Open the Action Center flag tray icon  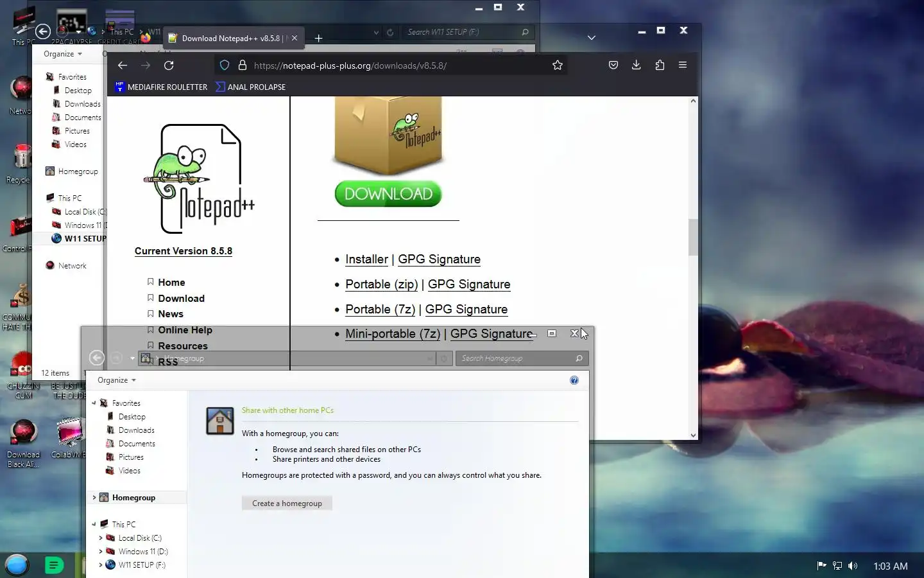[821, 566]
